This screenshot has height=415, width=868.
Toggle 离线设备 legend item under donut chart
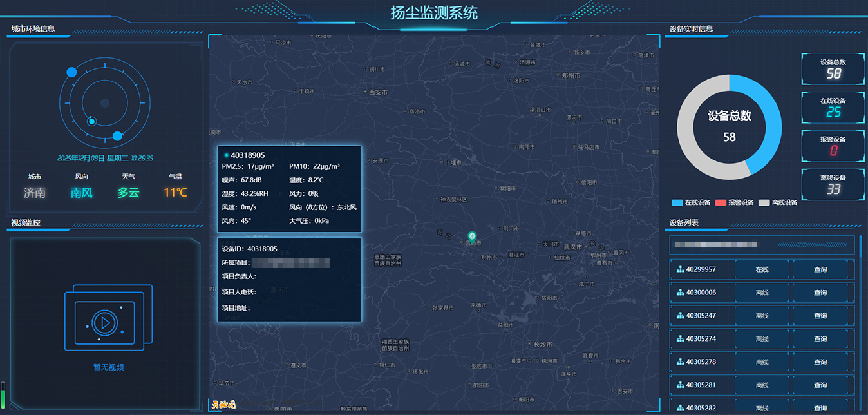(x=778, y=202)
